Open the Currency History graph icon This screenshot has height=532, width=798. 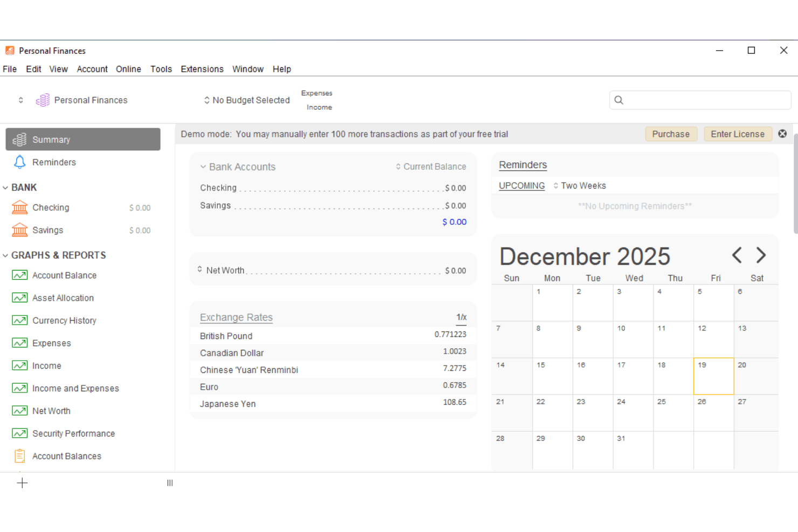click(x=20, y=321)
